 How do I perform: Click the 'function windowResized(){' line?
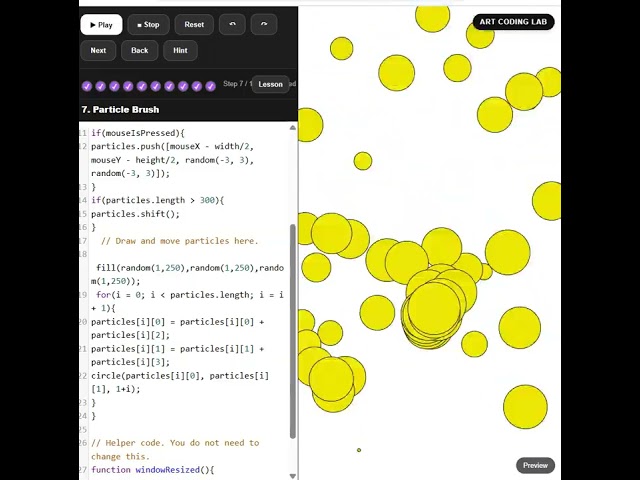tap(153, 470)
